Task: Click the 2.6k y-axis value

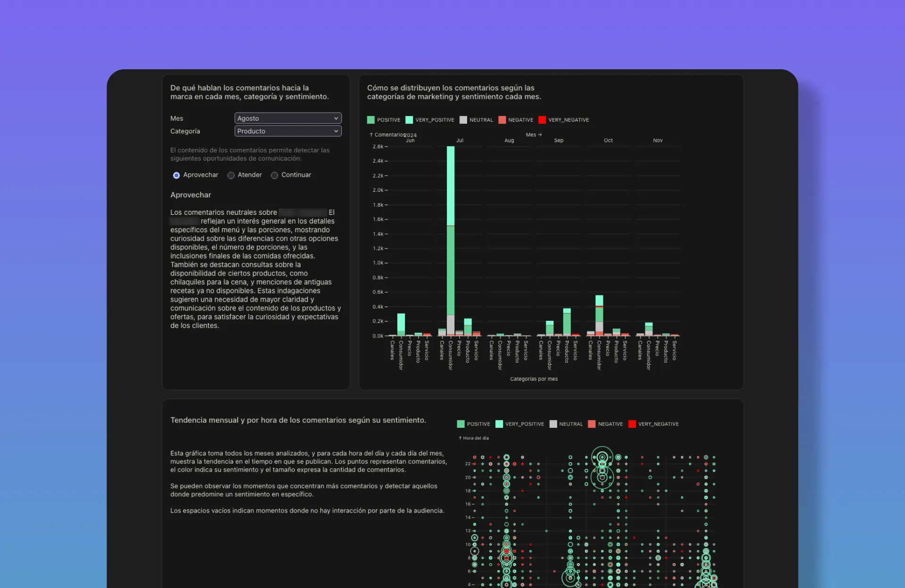Action: (378, 147)
